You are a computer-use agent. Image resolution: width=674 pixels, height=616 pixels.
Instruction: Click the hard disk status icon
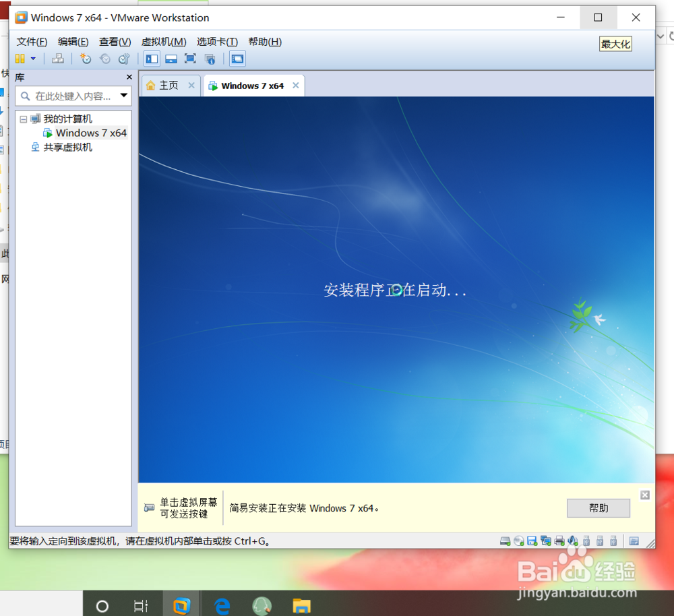505,541
